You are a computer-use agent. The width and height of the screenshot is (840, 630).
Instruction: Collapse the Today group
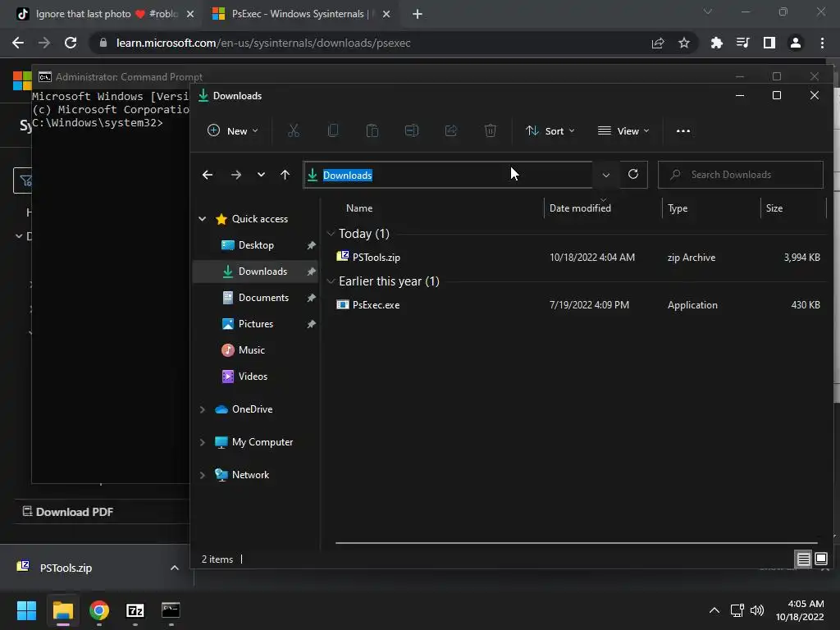coord(331,234)
